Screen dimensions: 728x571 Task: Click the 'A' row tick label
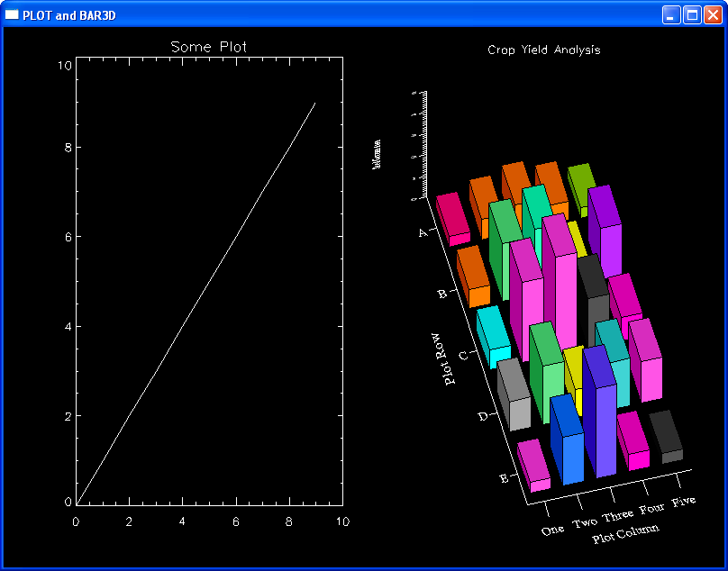[422, 233]
